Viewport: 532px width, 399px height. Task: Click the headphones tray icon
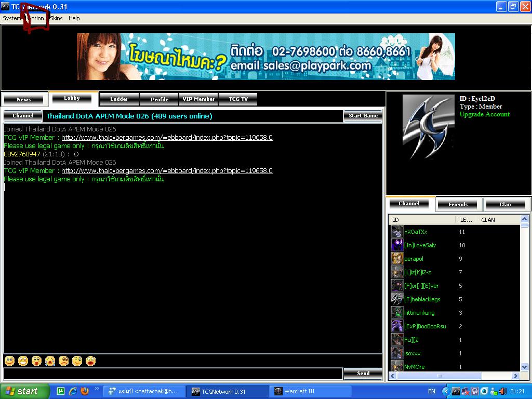[475, 391]
